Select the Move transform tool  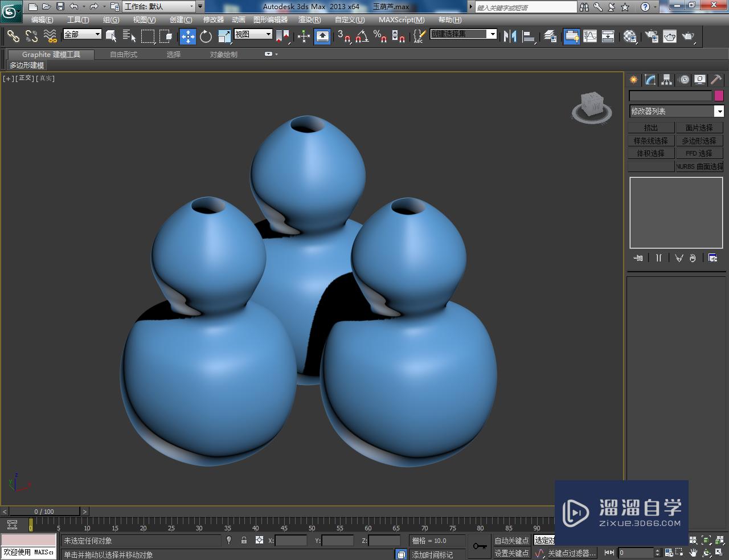pos(187,36)
